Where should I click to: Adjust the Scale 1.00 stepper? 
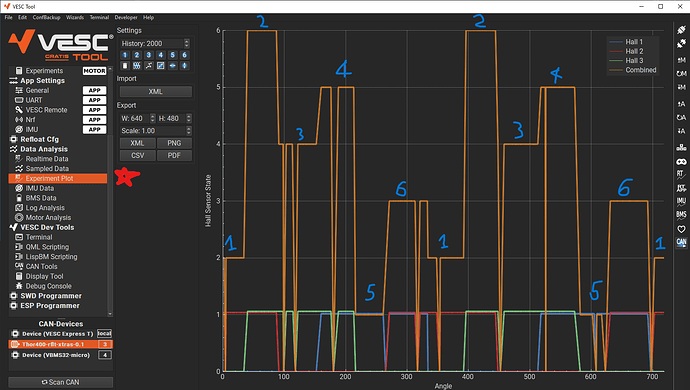[x=189, y=131]
